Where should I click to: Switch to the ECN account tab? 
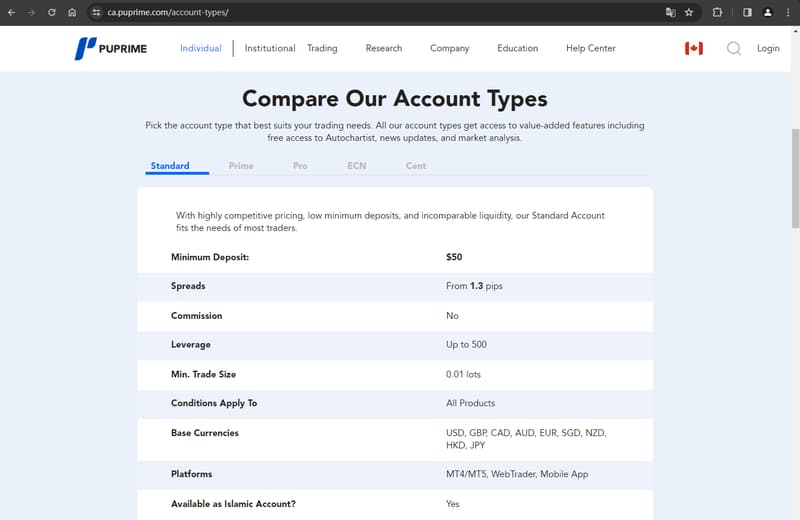(357, 165)
